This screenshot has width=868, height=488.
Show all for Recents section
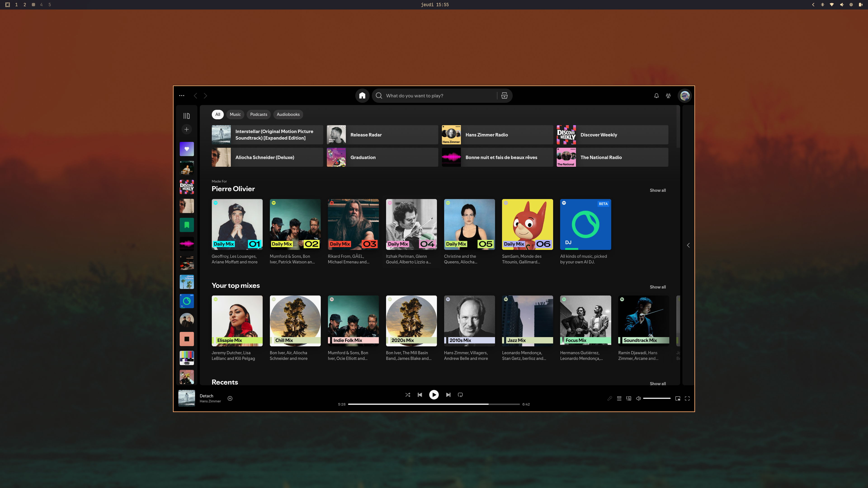coord(658,384)
